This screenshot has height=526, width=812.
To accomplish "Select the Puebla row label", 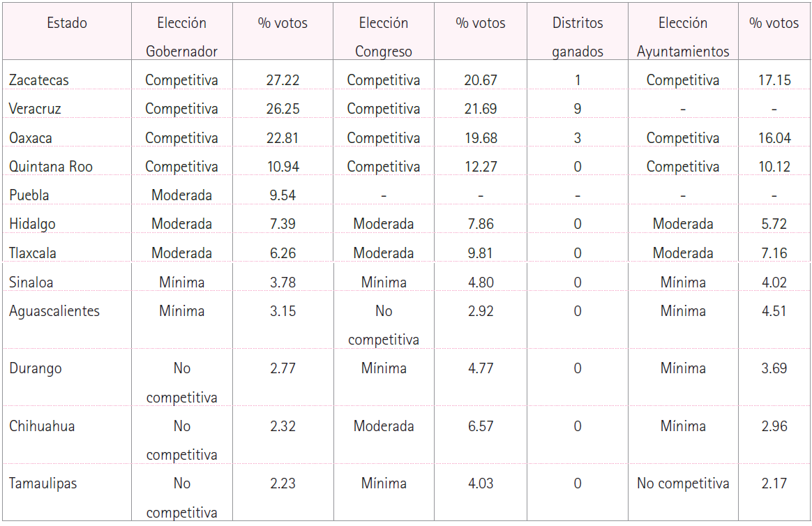I will pyautogui.click(x=29, y=195).
